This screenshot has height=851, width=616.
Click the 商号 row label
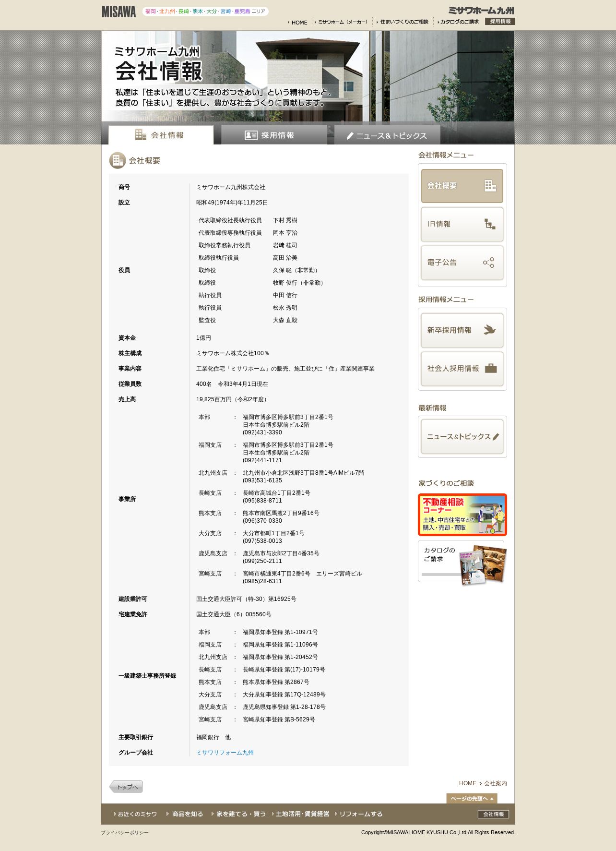point(124,187)
